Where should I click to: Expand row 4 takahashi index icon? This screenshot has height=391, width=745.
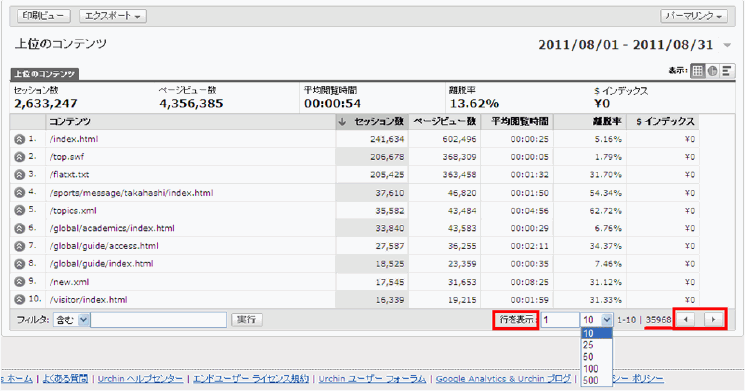tap(19, 193)
